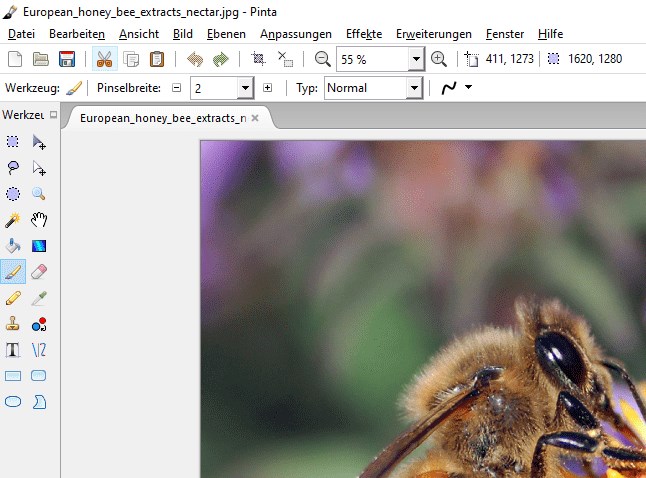The height and width of the screenshot is (478, 646).
Task: Click the Cut scissors button
Action: tap(103, 59)
